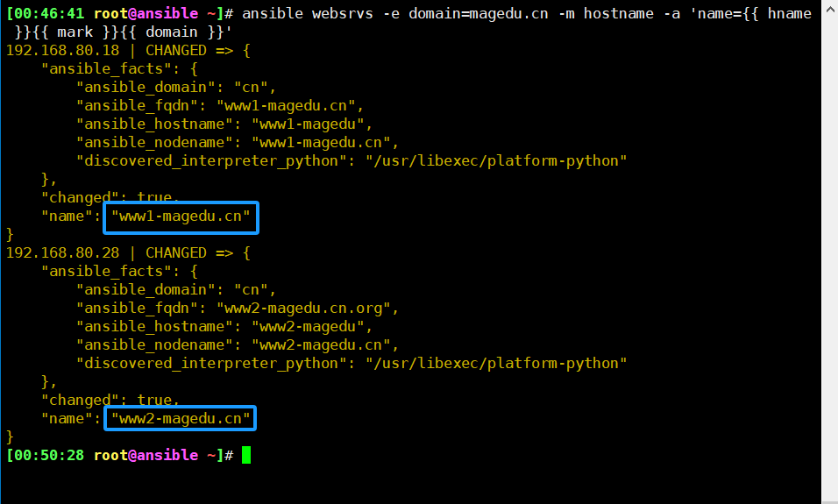Click the fqdn value "www2-magedu.cn.org"
Viewport: 838px width, 504px height.
[303, 309]
